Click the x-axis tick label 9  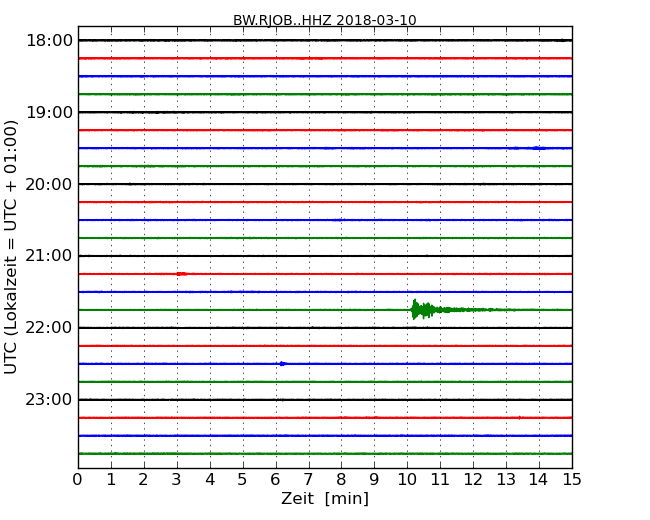374,480
